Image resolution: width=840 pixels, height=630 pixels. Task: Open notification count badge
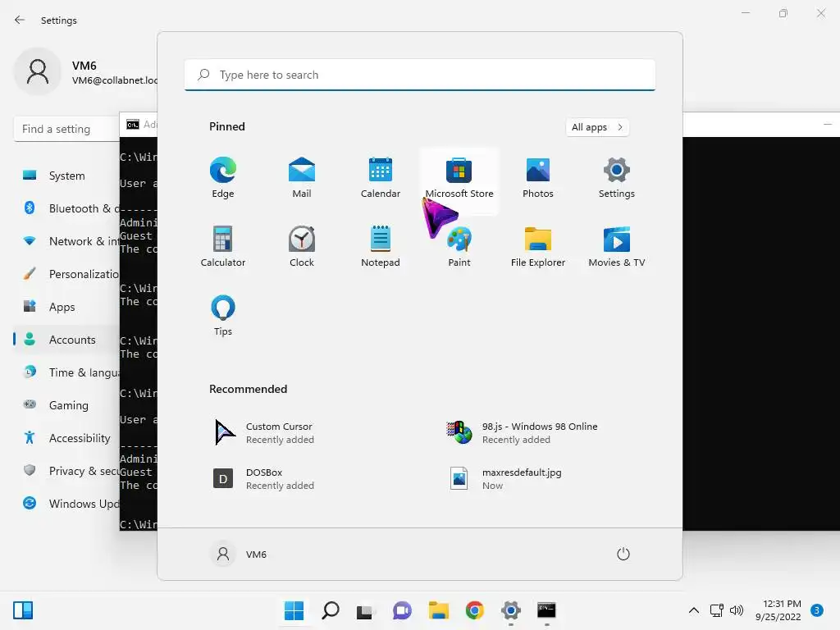coord(817,610)
